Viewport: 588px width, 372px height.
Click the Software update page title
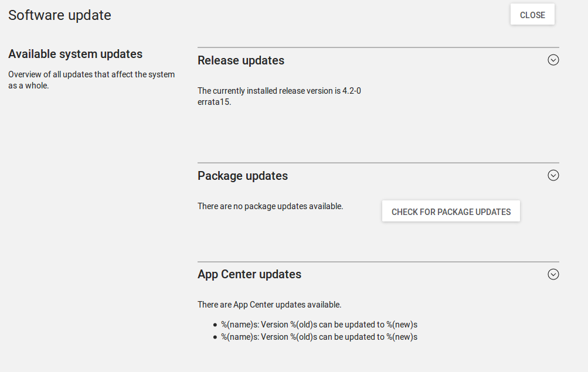point(60,15)
